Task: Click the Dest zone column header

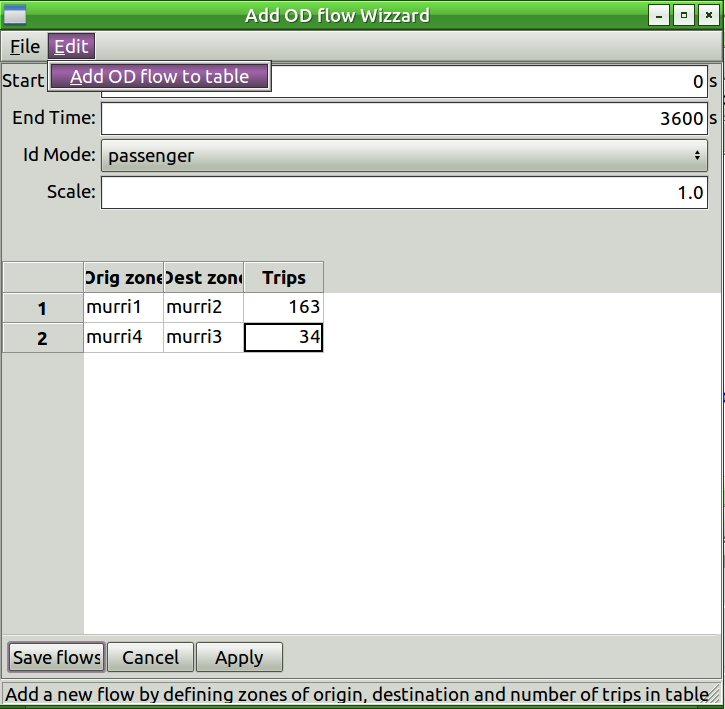Action: (x=203, y=277)
